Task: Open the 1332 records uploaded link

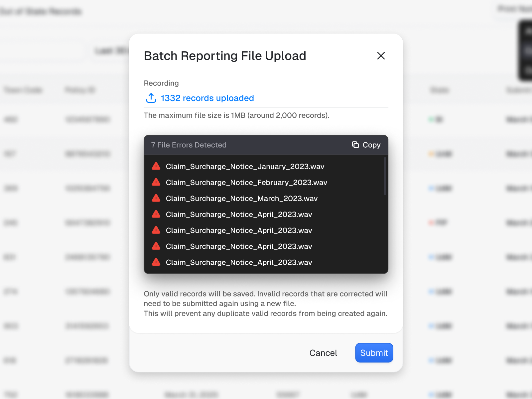Action: 207,98
